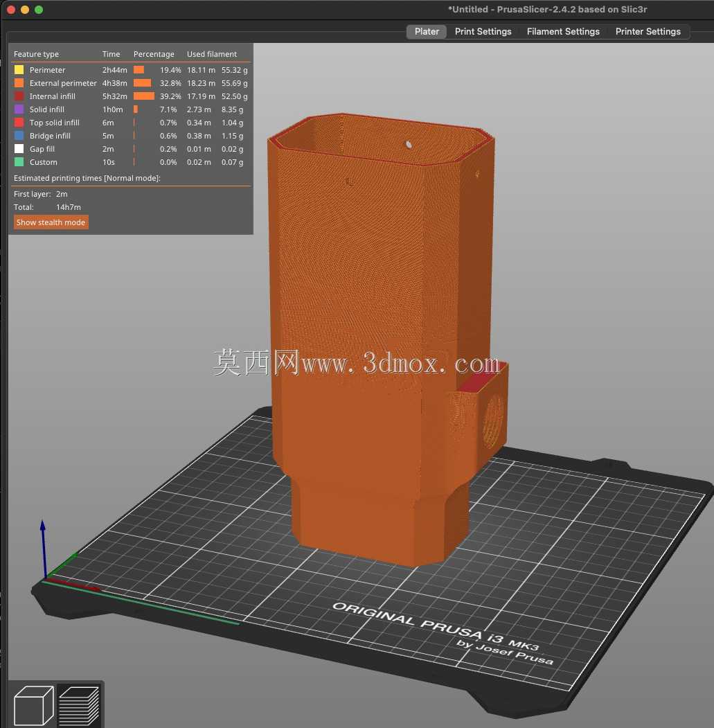
Task: Click the Show stealth mode button
Action: coord(51,222)
